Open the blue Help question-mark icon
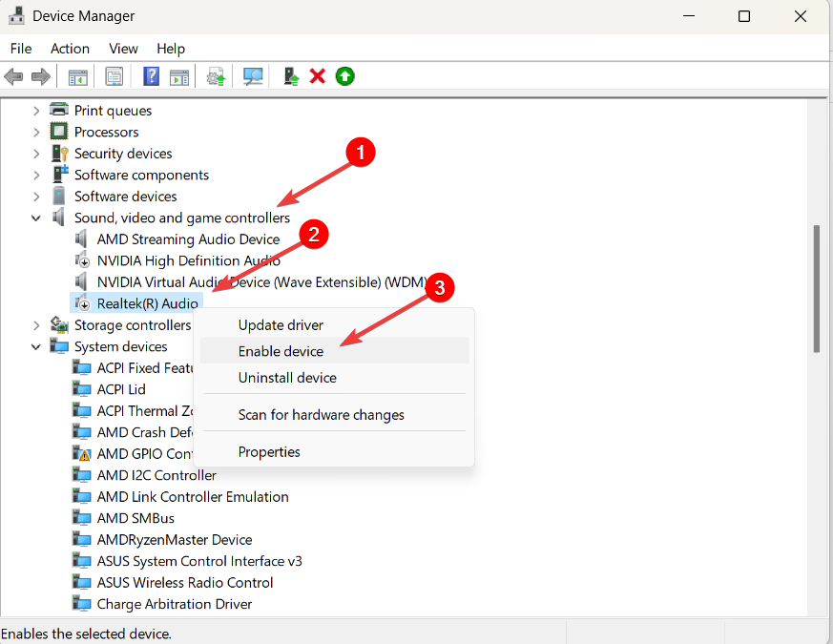The height and width of the screenshot is (644, 833). tap(152, 76)
